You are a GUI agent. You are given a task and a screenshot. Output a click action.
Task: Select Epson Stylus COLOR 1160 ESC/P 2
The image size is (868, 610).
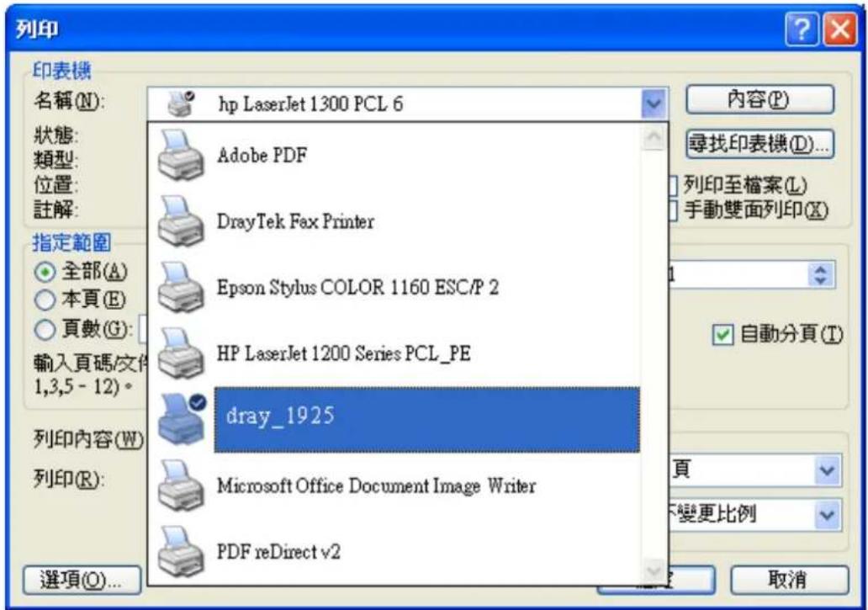394,287
